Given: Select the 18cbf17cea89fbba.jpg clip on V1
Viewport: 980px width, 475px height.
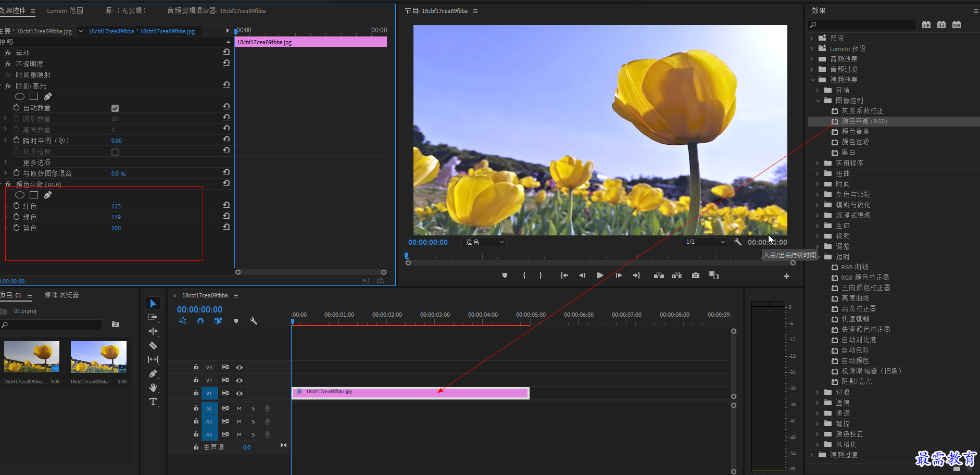Looking at the screenshot, I should (410, 393).
